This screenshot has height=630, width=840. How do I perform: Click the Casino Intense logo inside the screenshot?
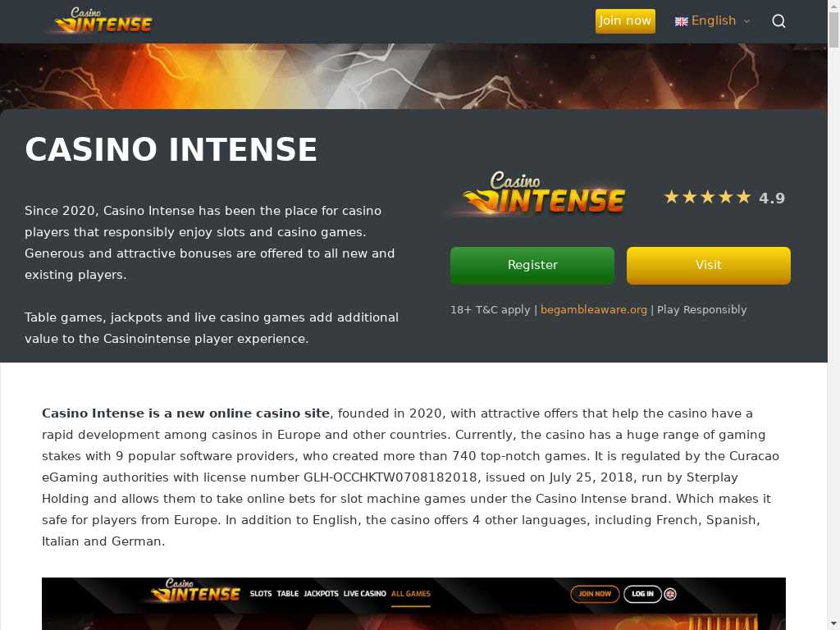point(195,591)
